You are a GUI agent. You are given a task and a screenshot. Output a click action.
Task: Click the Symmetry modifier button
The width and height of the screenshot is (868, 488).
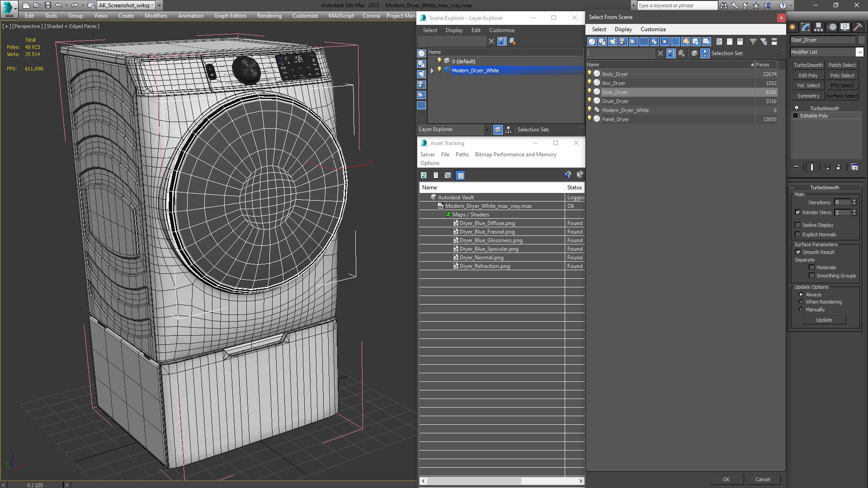(808, 96)
